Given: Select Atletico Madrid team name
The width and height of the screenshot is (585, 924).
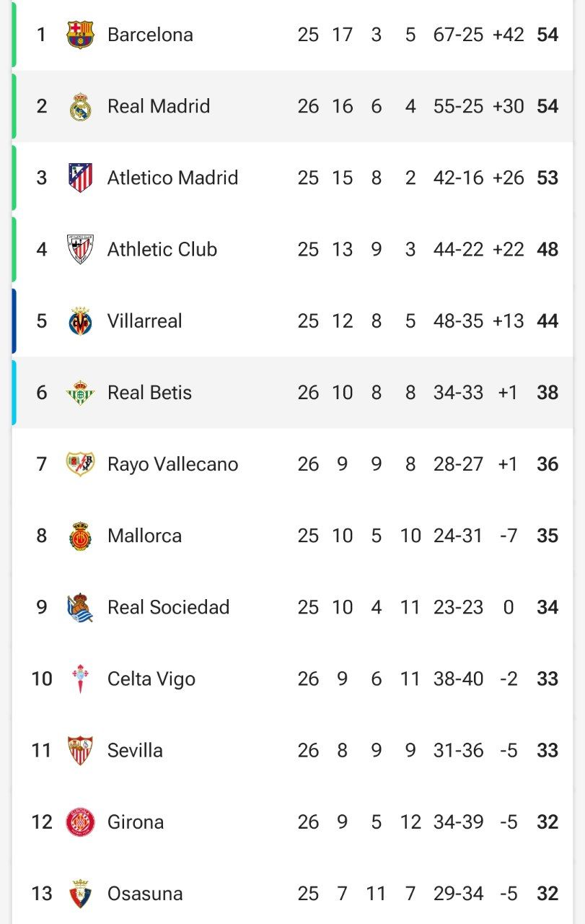Looking at the screenshot, I should [172, 178].
